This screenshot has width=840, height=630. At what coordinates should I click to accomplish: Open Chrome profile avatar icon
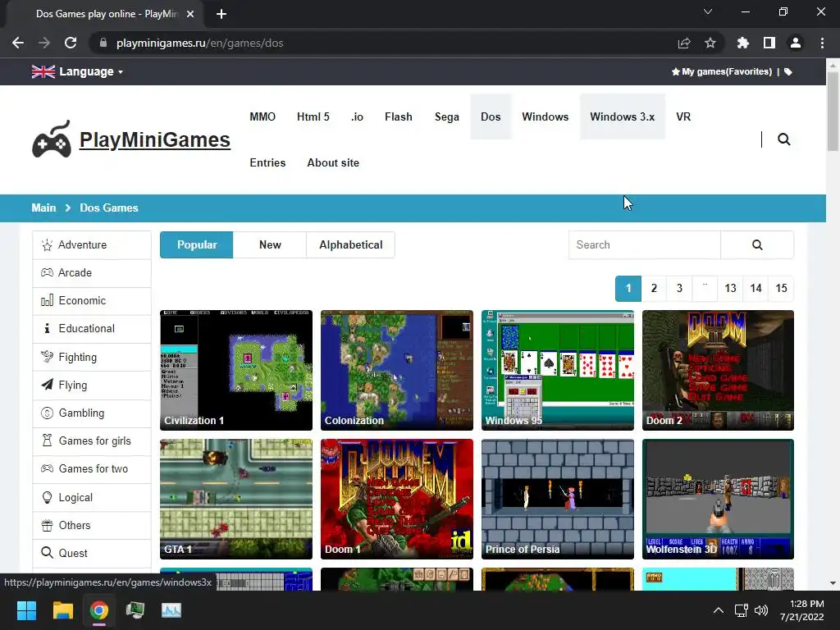pyautogui.click(x=795, y=43)
